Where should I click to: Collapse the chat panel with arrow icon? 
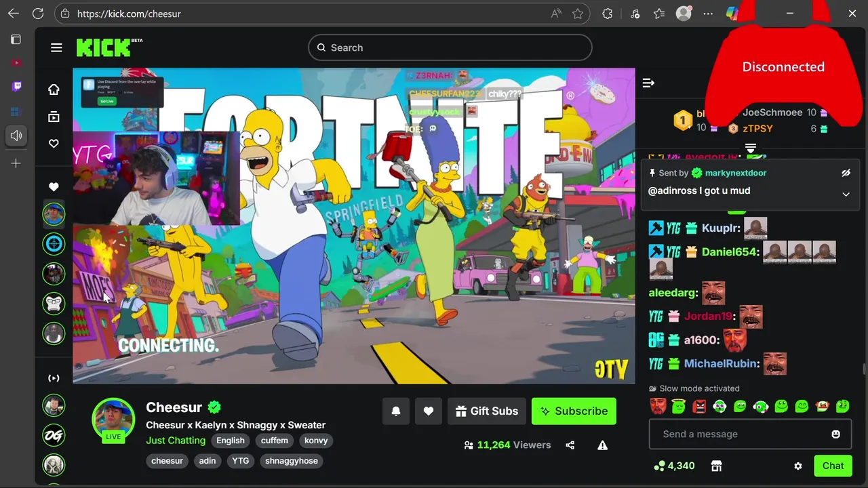[648, 83]
